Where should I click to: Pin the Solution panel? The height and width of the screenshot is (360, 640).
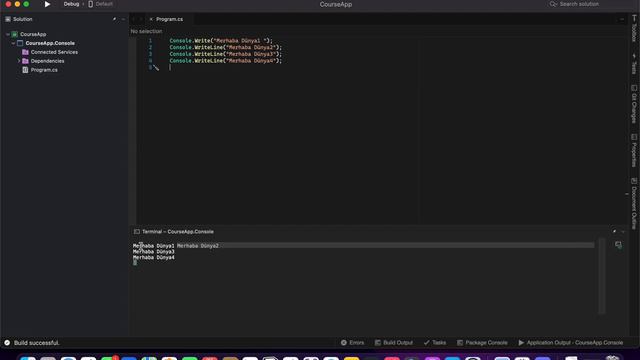(x=114, y=19)
